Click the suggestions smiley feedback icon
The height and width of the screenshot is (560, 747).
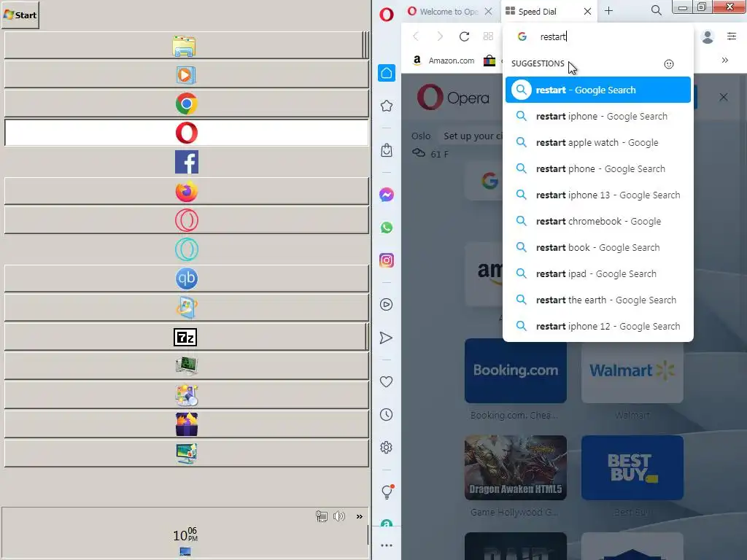coord(669,64)
